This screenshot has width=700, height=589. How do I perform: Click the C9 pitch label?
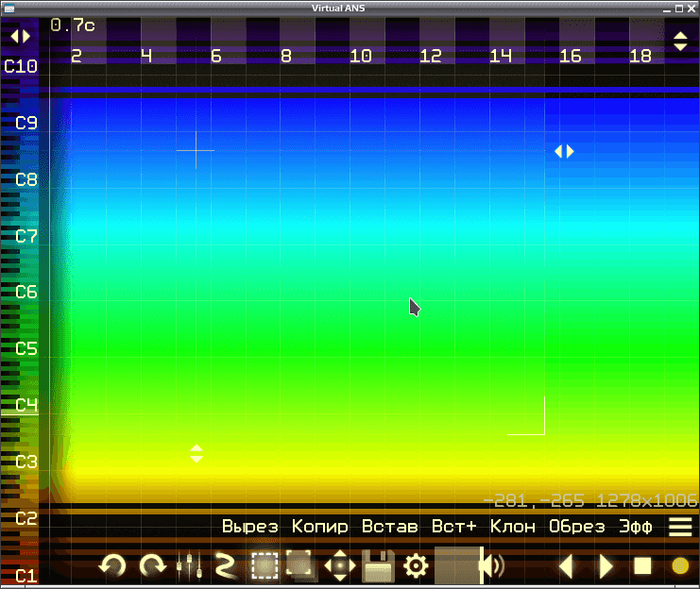click(26, 123)
